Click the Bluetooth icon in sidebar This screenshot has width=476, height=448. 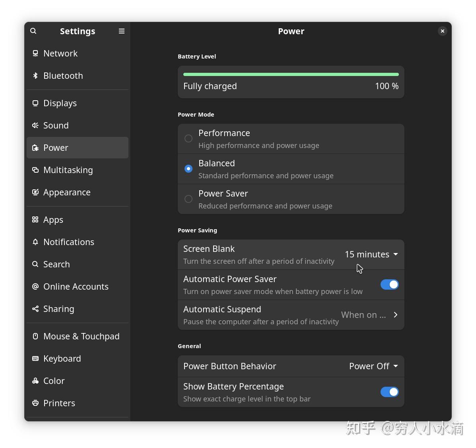point(35,76)
